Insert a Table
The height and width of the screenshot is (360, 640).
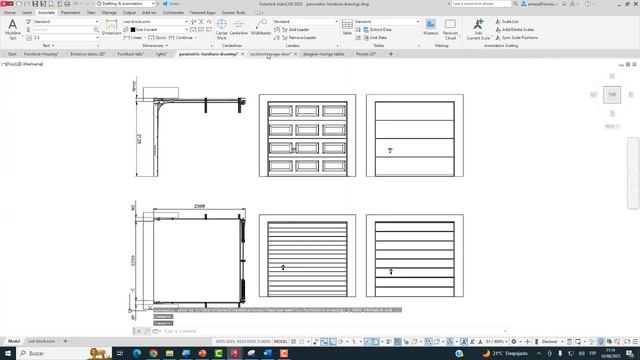coord(347,27)
